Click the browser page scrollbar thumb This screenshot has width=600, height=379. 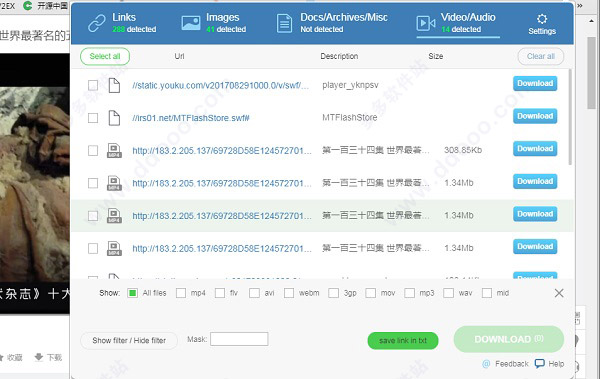click(x=592, y=73)
